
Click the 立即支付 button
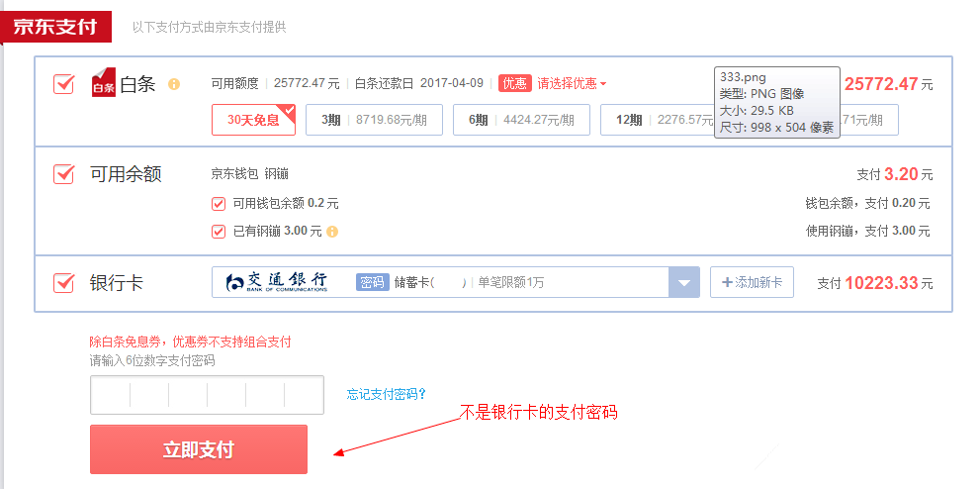199,449
